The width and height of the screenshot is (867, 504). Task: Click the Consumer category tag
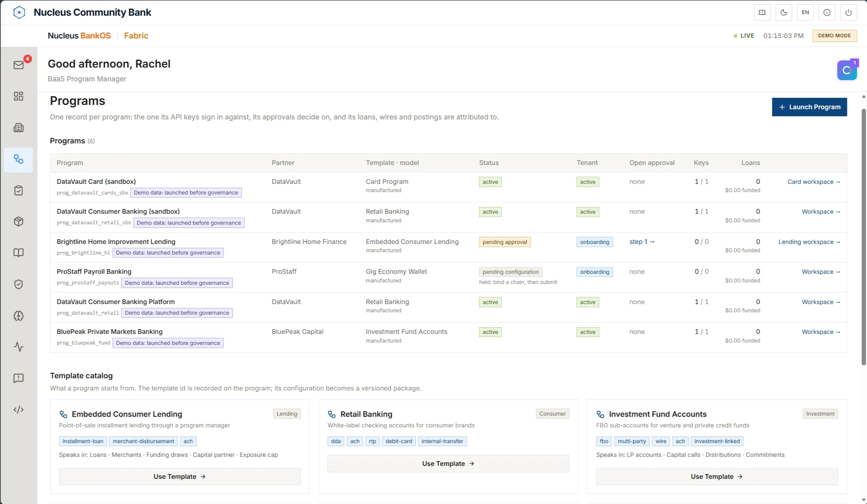click(x=552, y=414)
